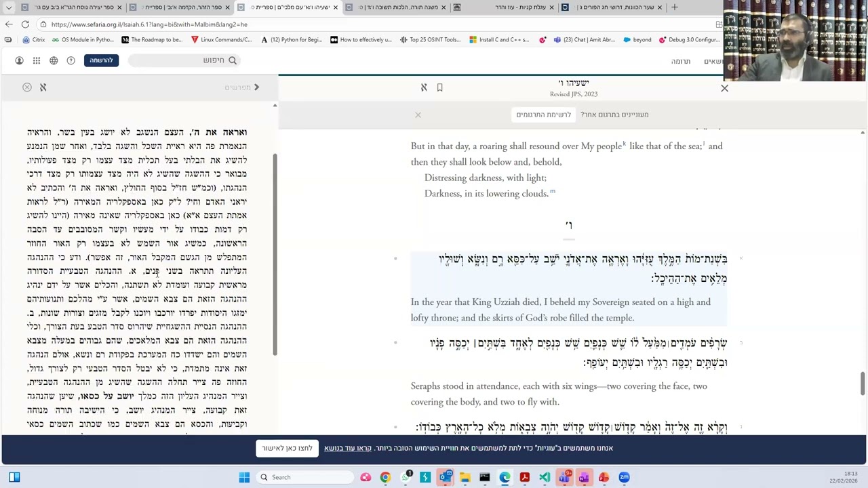Select the Hebrew verse שרפים עמדים ממעל לו

tap(578, 352)
